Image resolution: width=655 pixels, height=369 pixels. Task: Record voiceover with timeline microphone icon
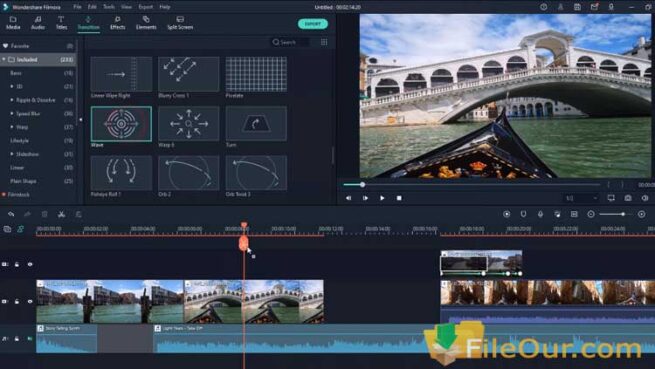[x=540, y=214]
